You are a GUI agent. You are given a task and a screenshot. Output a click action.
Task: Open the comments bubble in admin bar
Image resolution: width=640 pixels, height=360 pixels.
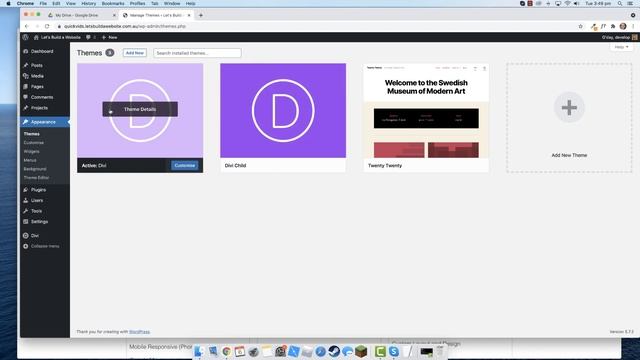pyautogui.click(x=91, y=37)
